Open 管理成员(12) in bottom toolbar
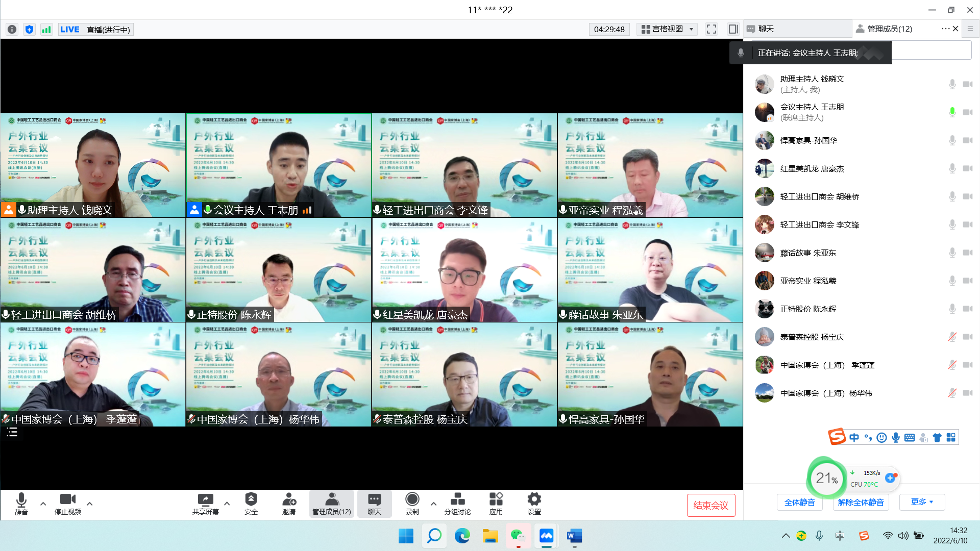980x551 pixels. click(332, 503)
